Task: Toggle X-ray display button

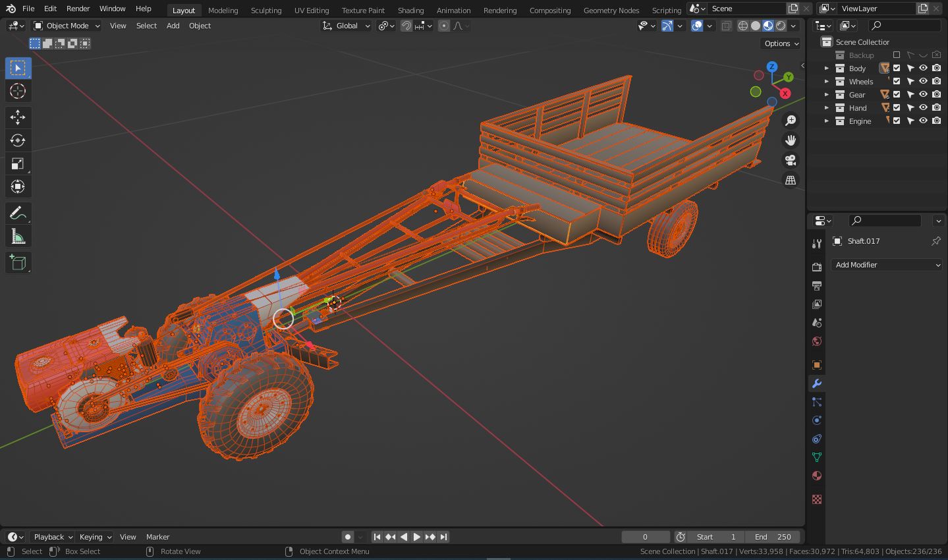Action: pyautogui.click(x=726, y=26)
